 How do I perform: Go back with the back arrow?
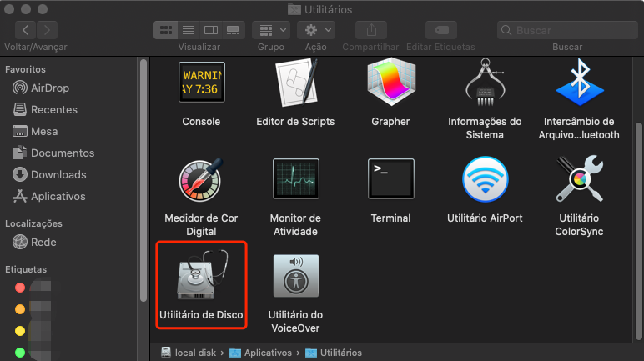26,30
